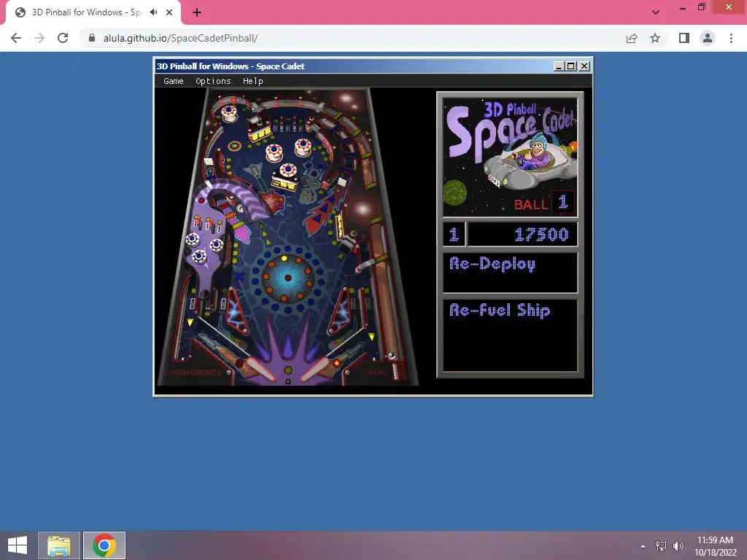The image size is (747, 560).
Task: Click the BALL 1 counter
Action: pos(544,203)
